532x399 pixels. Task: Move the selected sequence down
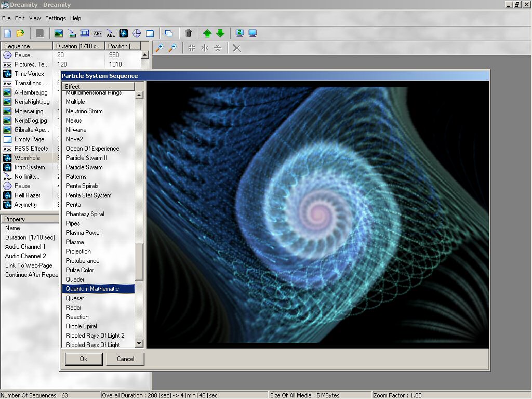(x=220, y=33)
